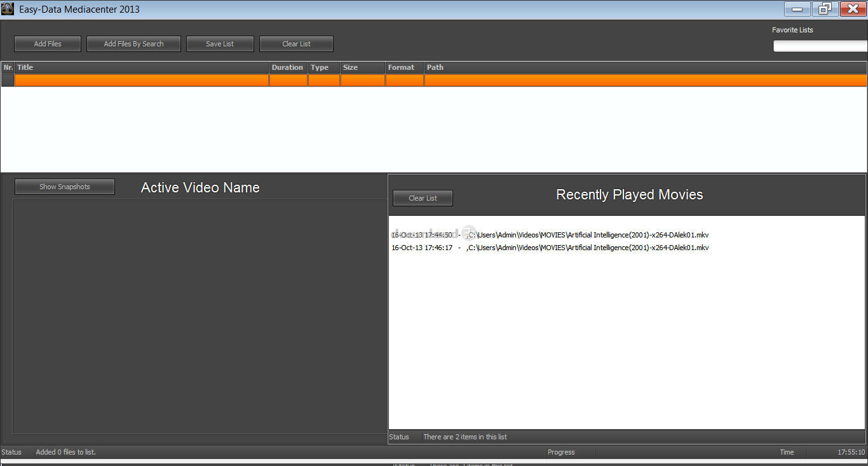Viewport: 868px width, 466px height.
Task: Select the Path column header
Action: click(645, 67)
